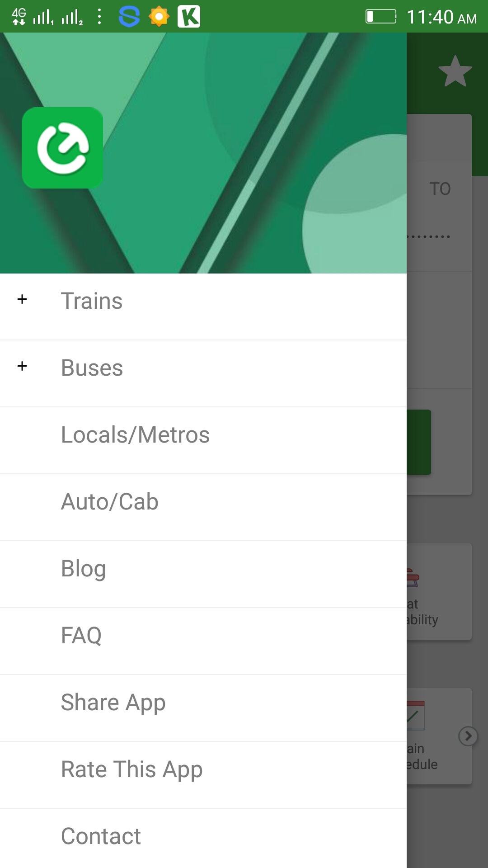Open Auto/Cab option
488x868 pixels.
pos(110,502)
